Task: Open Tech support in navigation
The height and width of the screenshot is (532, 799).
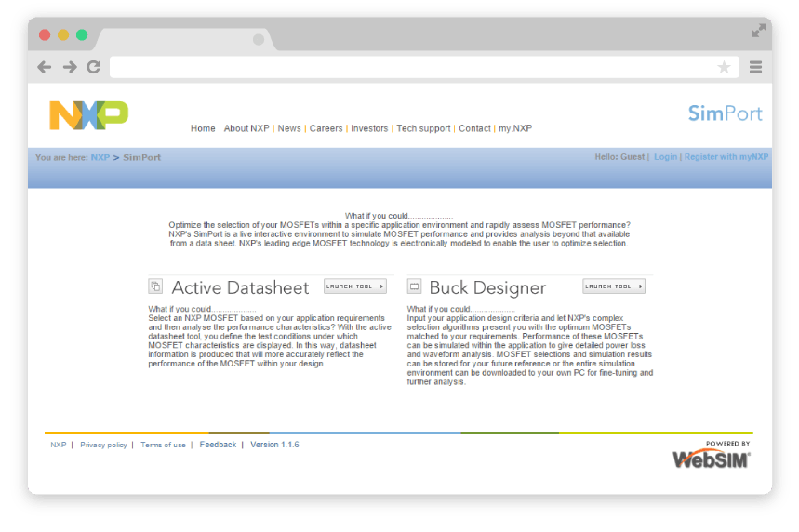Action: pyautogui.click(x=423, y=128)
